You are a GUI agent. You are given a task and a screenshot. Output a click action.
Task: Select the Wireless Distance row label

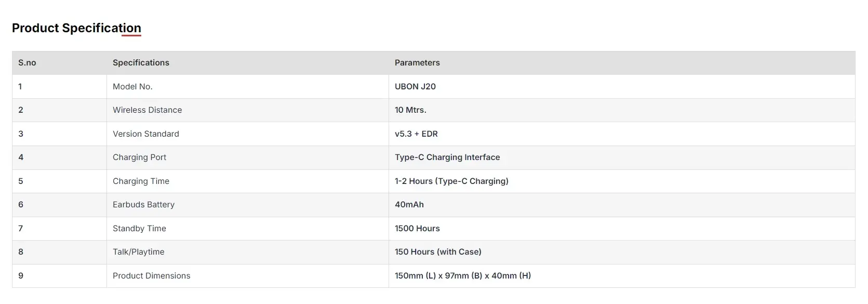pyautogui.click(x=147, y=110)
